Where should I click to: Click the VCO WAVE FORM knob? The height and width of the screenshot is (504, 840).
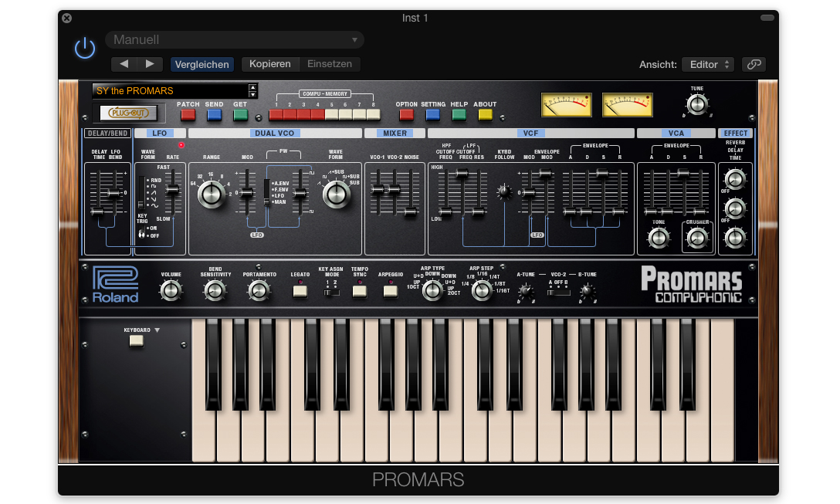coord(336,194)
